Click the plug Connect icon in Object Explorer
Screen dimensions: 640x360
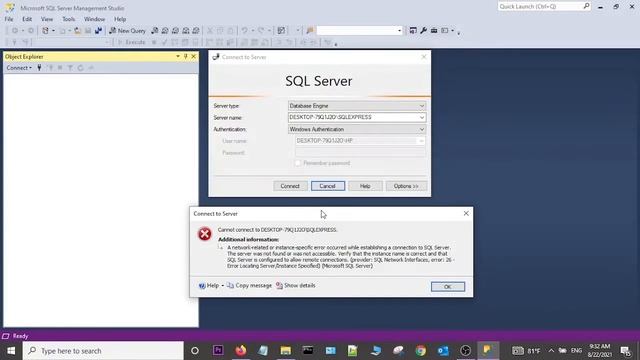click(39, 68)
